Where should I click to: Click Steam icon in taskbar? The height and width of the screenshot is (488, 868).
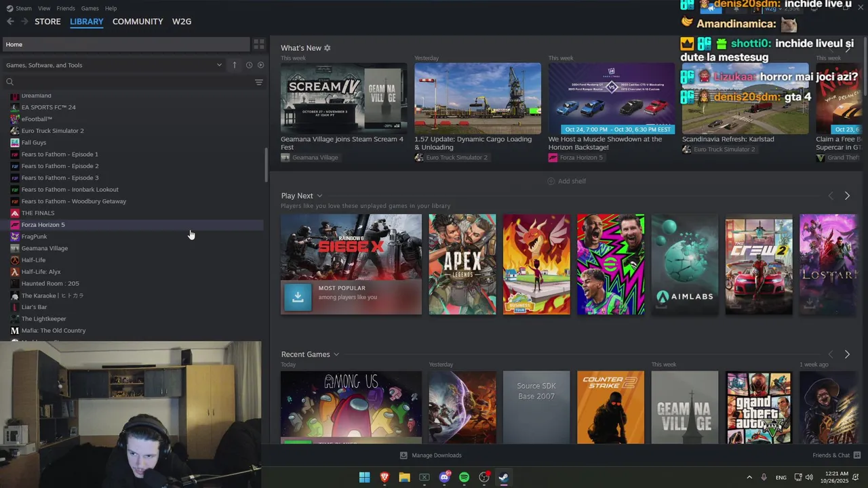504,477
